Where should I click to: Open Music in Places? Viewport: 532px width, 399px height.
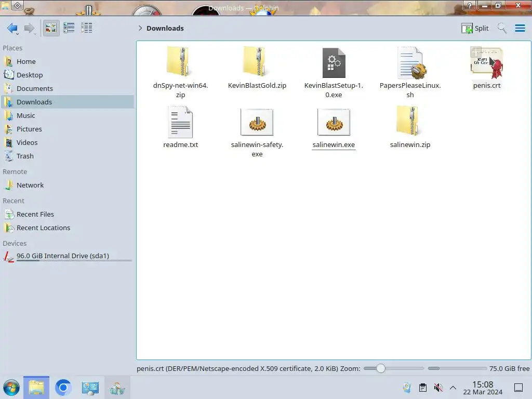pos(68,116)
